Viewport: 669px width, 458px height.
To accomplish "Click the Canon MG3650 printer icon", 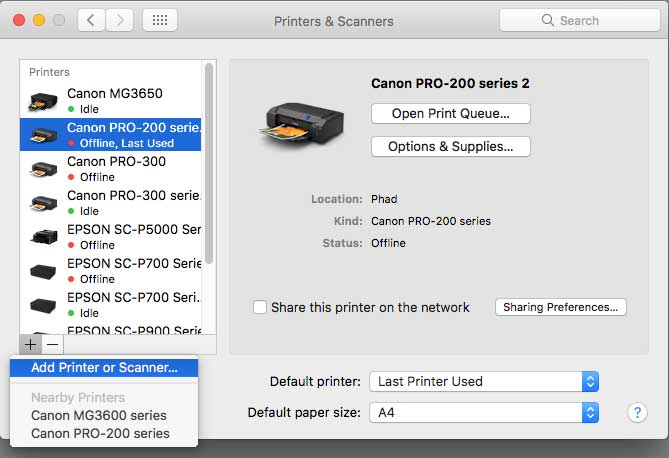I will pyautogui.click(x=43, y=101).
